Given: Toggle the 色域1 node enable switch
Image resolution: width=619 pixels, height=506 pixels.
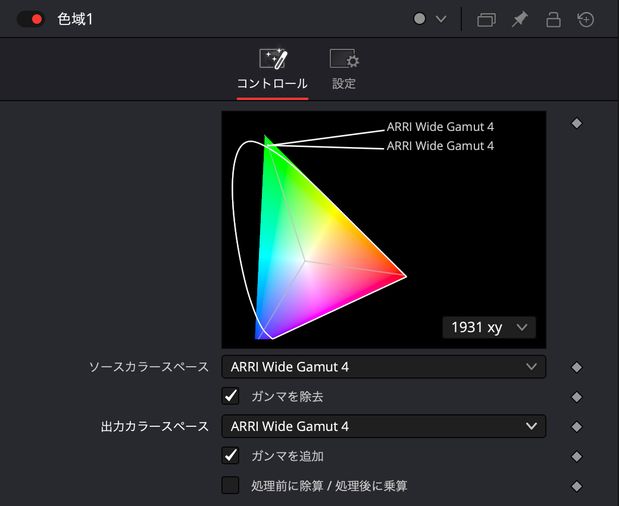Looking at the screenshot, I should 31,19.
